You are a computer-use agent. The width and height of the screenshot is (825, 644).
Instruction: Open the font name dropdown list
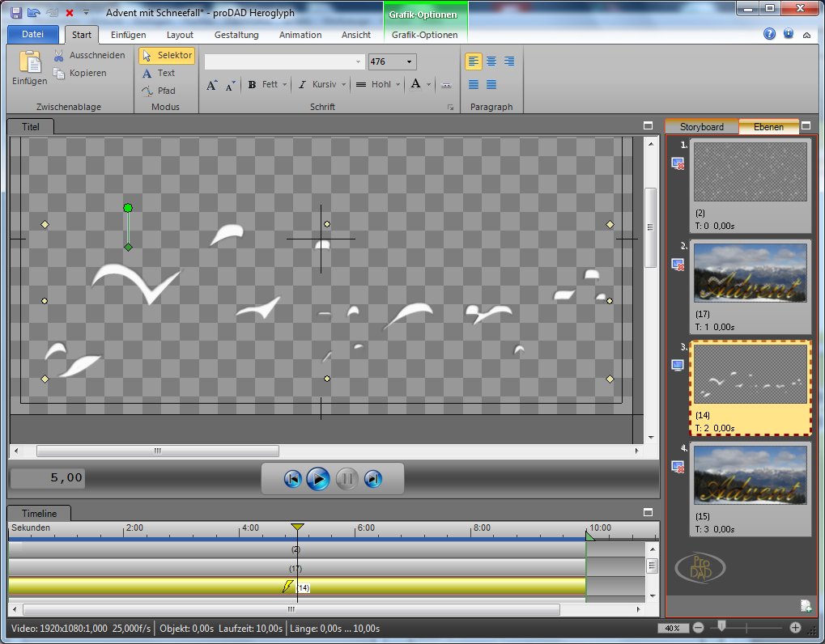click(359, 62)
